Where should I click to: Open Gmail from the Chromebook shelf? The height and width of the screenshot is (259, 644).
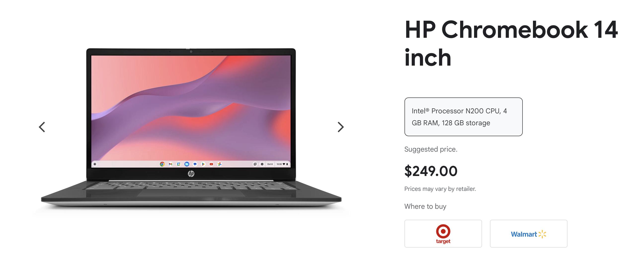(x=170, y=164)
